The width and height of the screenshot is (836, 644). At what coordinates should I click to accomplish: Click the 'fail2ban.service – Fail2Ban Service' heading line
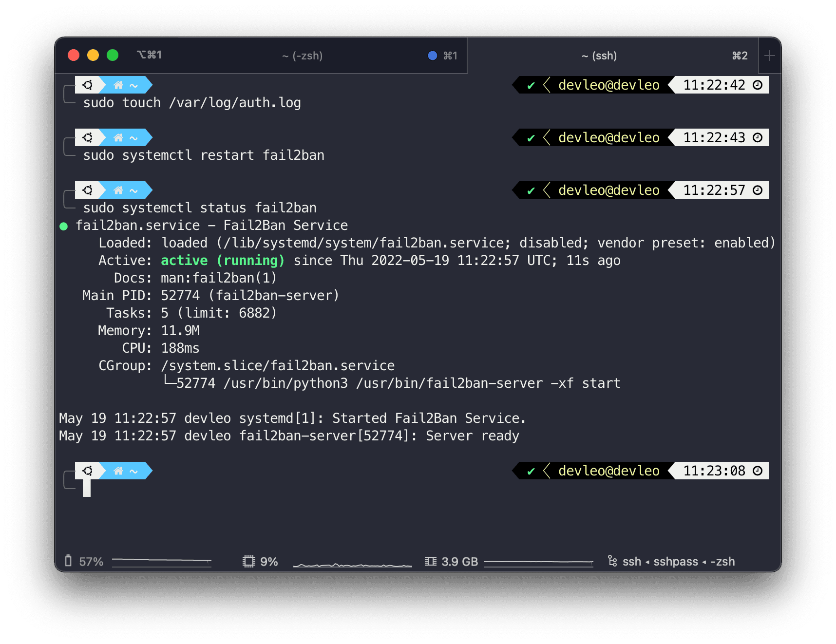(x=212, y=226)
